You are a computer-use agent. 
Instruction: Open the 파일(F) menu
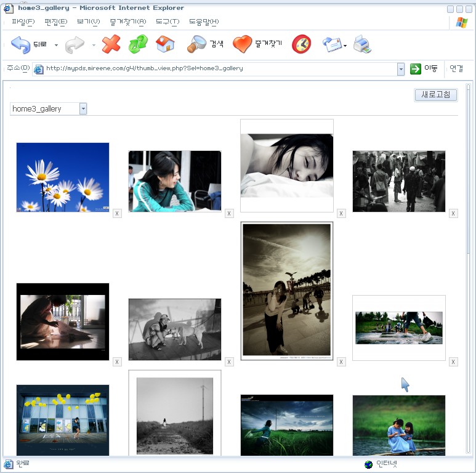click(23, 22)
